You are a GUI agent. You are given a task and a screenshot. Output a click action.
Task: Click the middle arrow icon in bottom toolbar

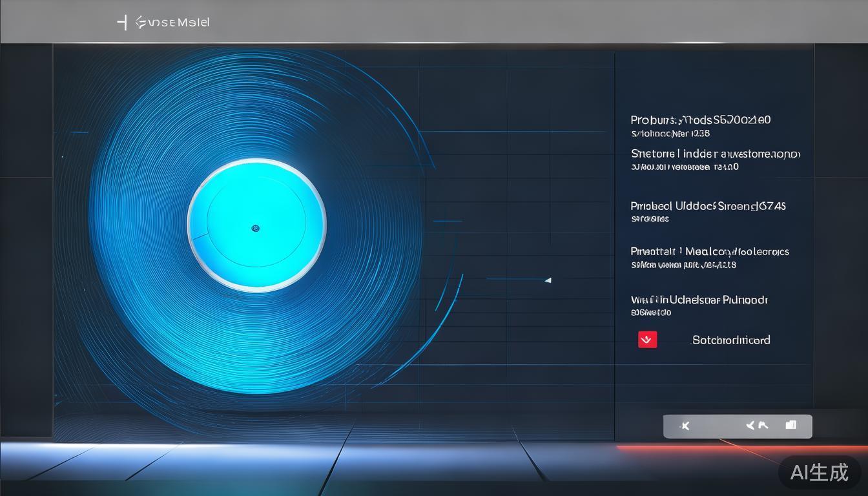coord(756,426)
